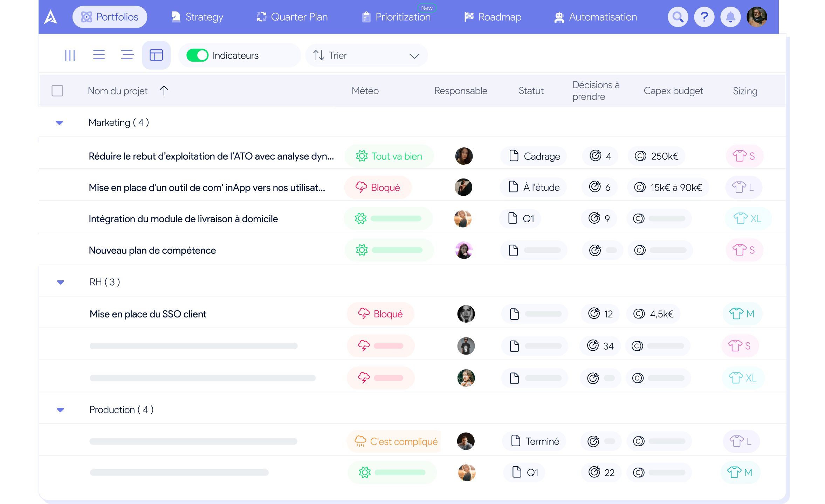This screenshot has height=504, width=825.
Task: Open the Prioritization section
Action: pos(396,16)
